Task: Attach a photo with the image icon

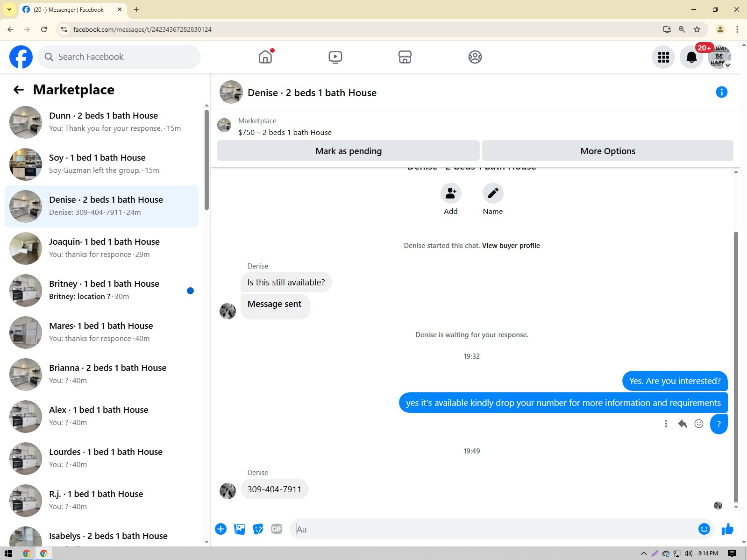Action: [x=240, y=529]
